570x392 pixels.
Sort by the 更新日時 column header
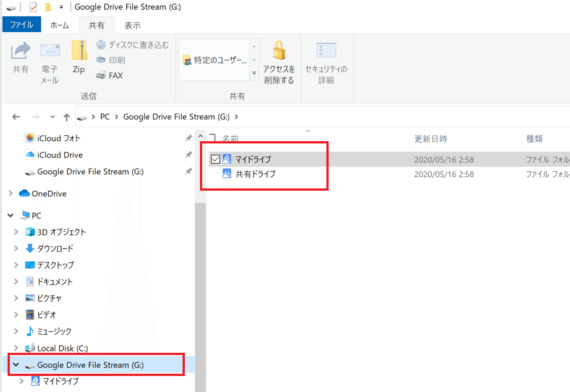431,139
